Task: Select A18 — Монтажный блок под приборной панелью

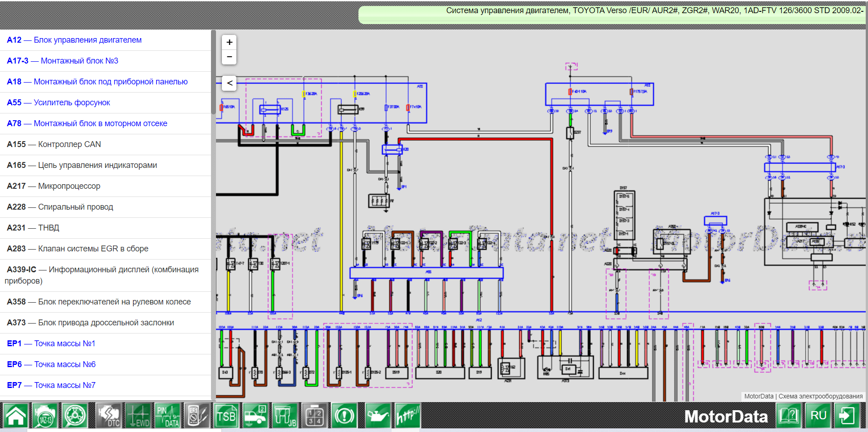Action: coord(105,82)
